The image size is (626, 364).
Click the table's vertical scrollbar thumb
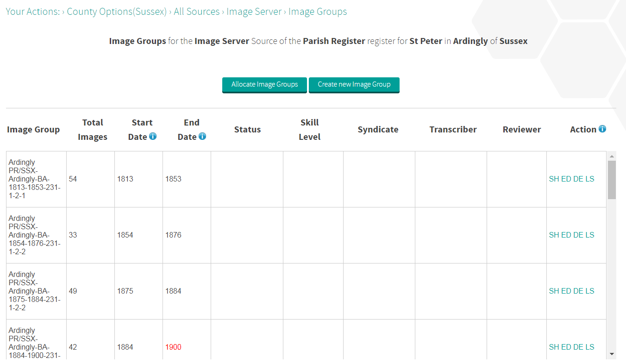coord(612,180)
